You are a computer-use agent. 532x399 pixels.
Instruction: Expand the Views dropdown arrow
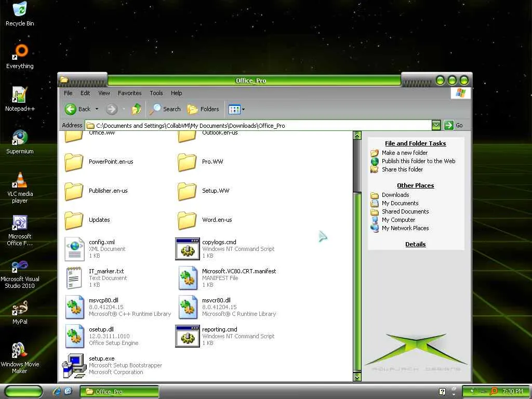(x=243, y=109)
